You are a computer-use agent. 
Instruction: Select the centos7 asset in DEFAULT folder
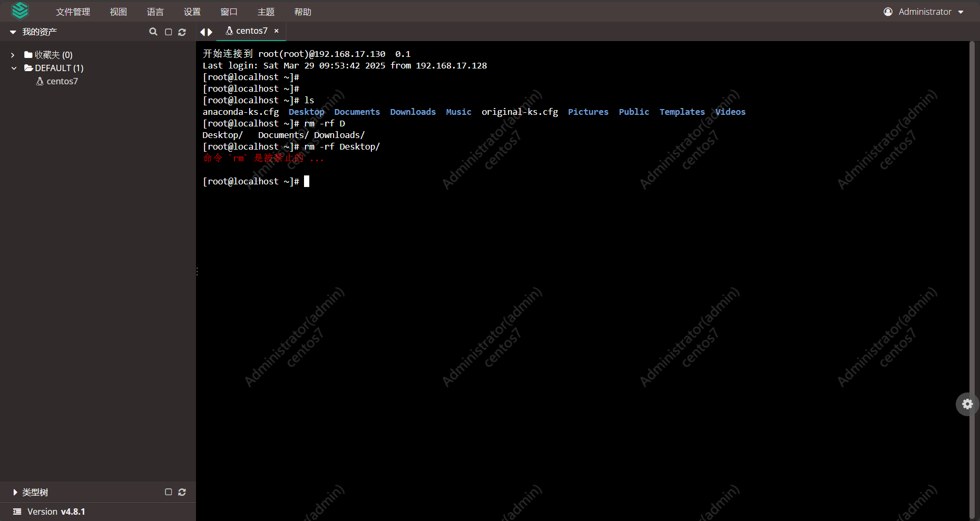point(62,81)
